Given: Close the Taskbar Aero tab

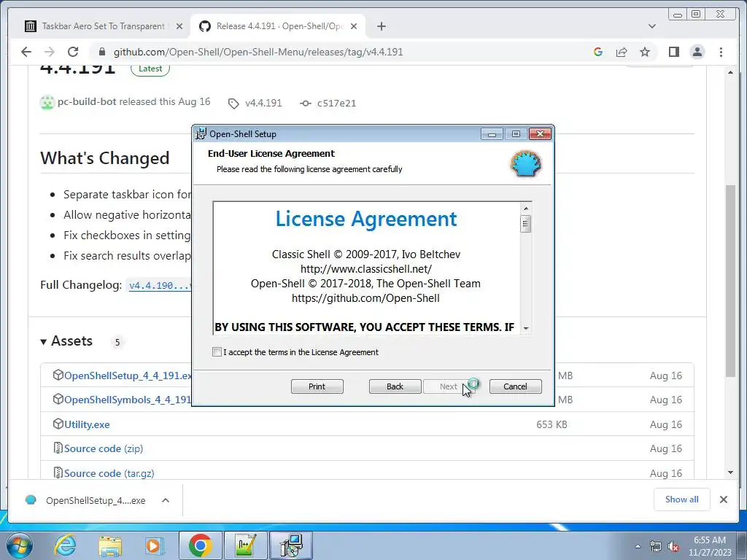Looking at the screenshot, I should (179, 26).
